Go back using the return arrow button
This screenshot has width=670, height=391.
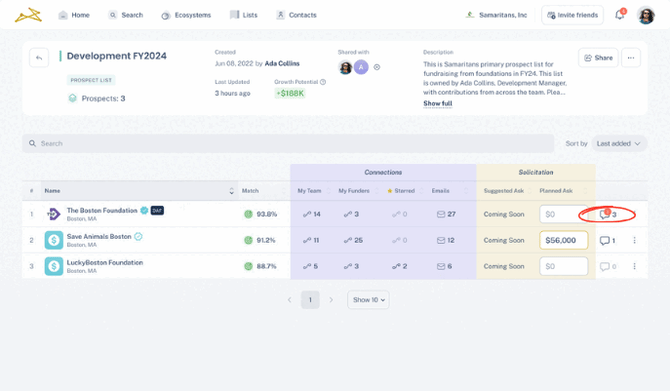coord(39,58)
